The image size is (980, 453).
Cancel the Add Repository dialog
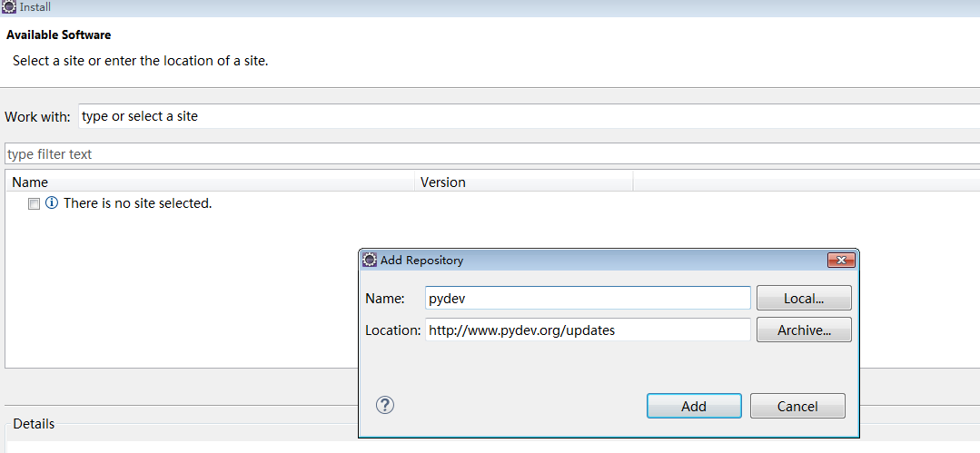tap(797, 406)
